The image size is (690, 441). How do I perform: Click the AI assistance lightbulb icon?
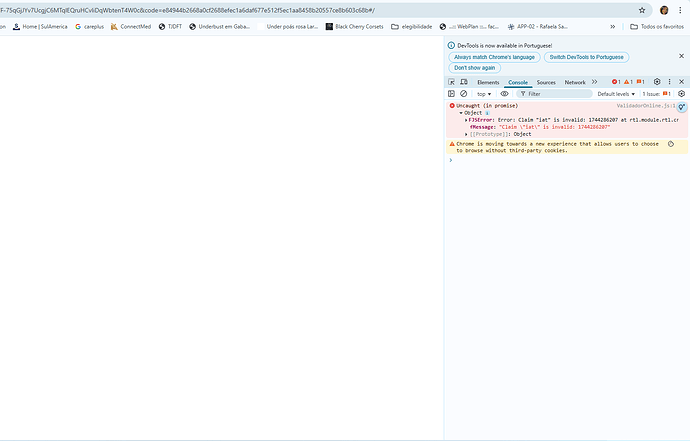[x=682, y=107]
